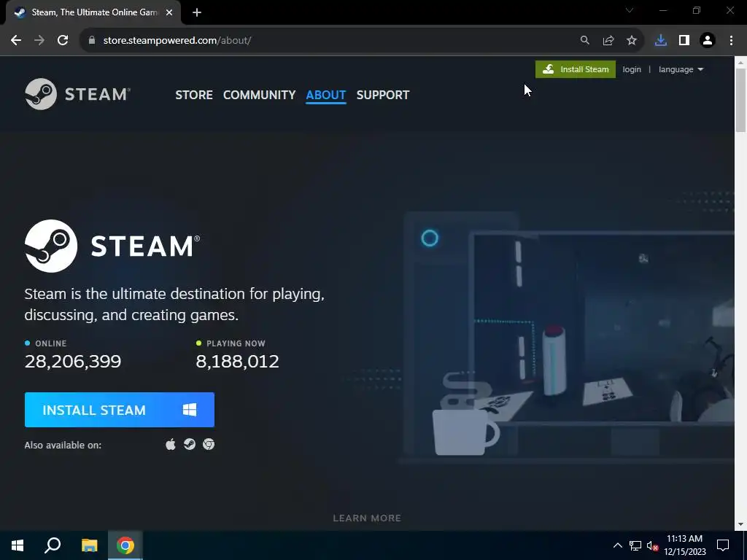Image resolution: width=747 pixels, height=560 pixels.
Task: Click the large Steam logo in hero section
Action: pyautogui.click(x=112, y=246)
